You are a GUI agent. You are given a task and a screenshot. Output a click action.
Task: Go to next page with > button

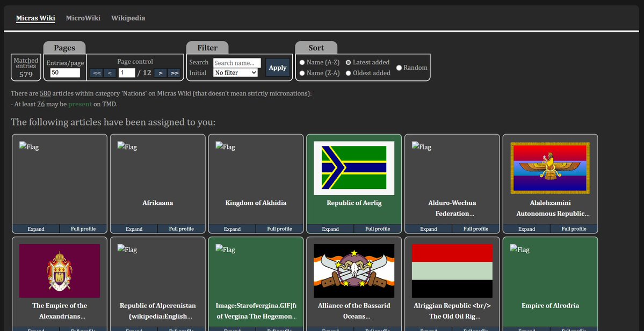click(160, 72)
